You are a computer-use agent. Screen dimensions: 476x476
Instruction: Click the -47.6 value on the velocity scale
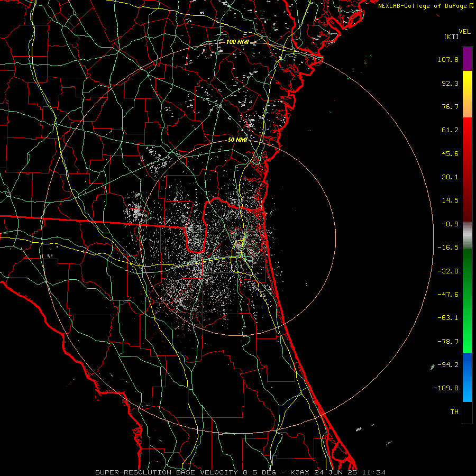coord(448,295)
